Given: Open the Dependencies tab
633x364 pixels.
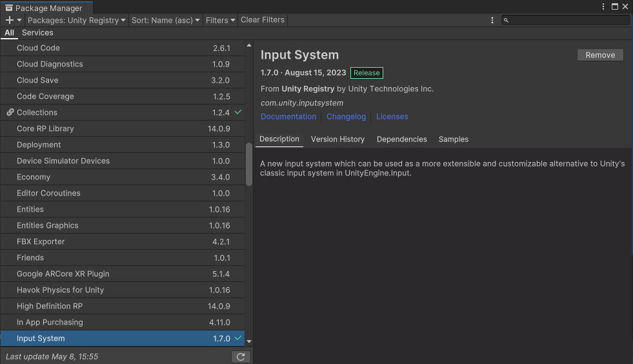Looking at the screenshot, I should point(402,139).
